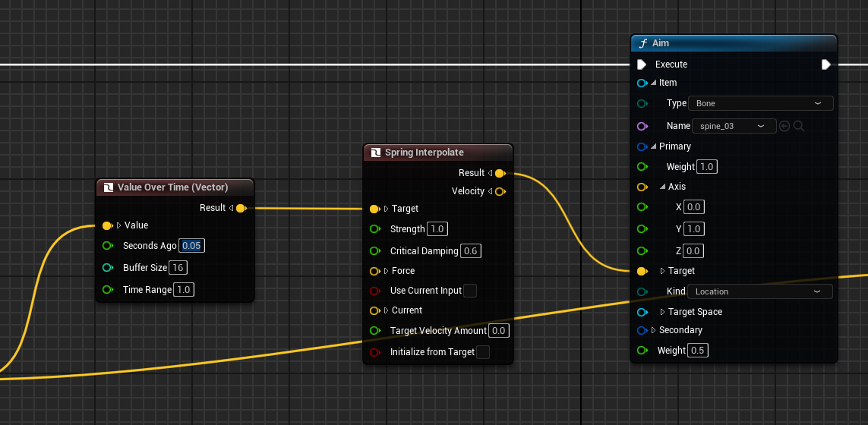Click the Name pin on Aim node
This screenshot has width=868, height=425.
pyautogui.click(x=642, y=126)
